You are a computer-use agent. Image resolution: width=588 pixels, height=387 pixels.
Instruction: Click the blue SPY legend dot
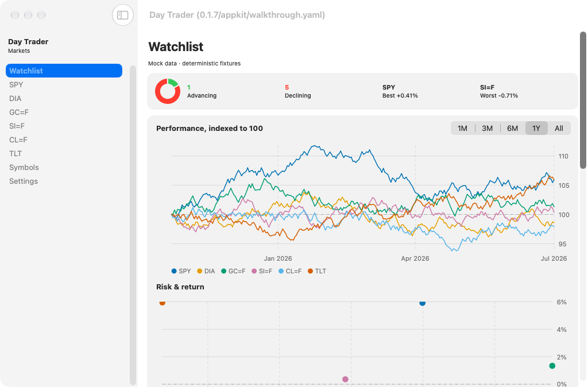[x=174, y=271]
